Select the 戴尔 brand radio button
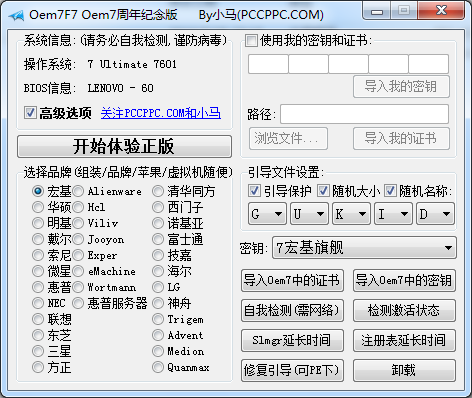 coord(38,239)
